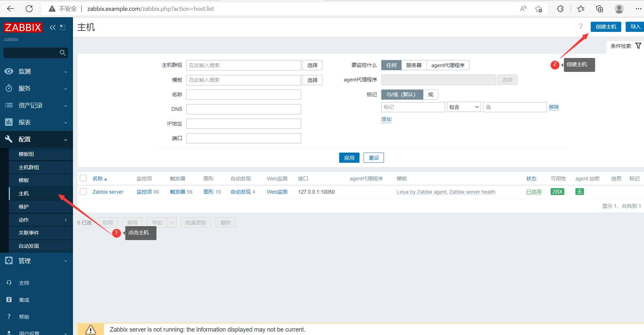Focus the 主机群组 search field
The height and width of the screenshot is (335, 644).
[x=244, y=65]
